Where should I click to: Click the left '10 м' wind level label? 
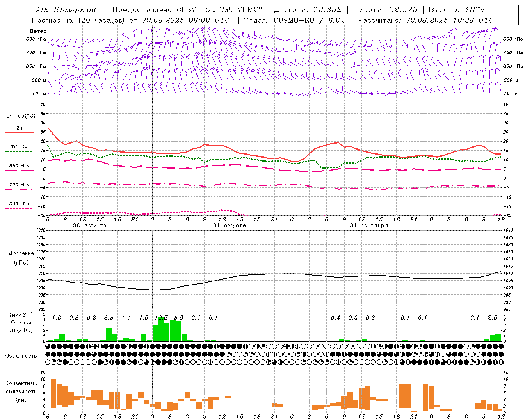tap(39, 94)
